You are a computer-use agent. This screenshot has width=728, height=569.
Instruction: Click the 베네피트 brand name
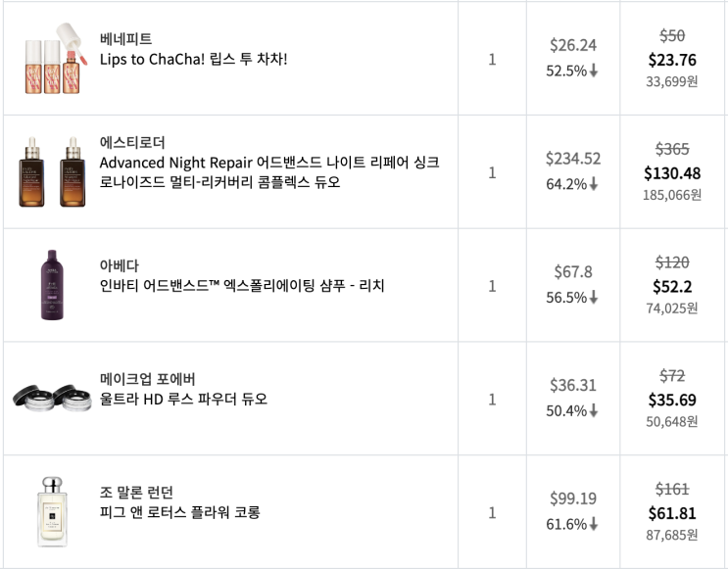(x=126, y=39)
